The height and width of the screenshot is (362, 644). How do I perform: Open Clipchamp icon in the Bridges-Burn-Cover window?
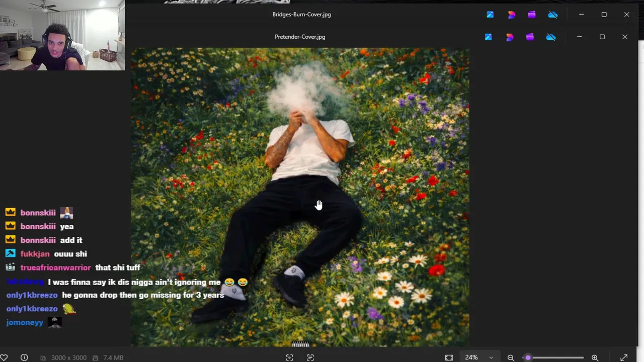click(x=532, y=15)
